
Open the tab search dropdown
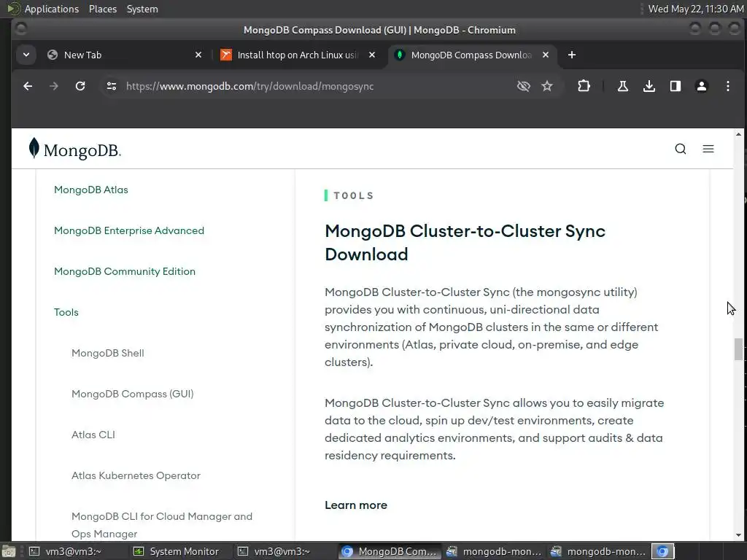[x=26, y=55]
